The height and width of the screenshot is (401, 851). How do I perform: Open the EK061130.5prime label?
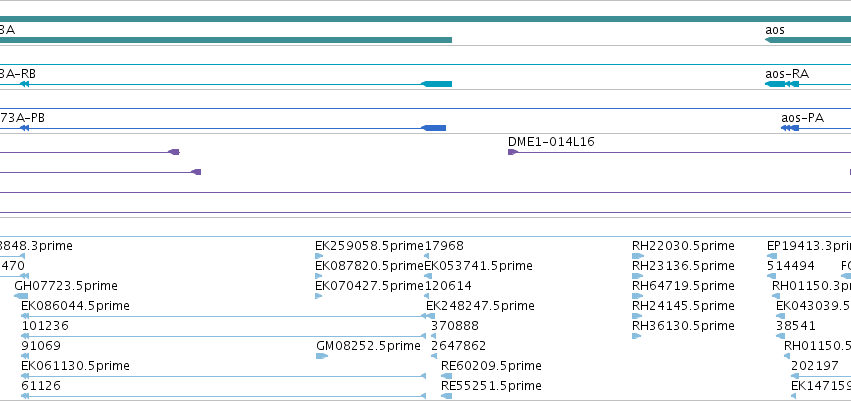(x=75, y=366)
